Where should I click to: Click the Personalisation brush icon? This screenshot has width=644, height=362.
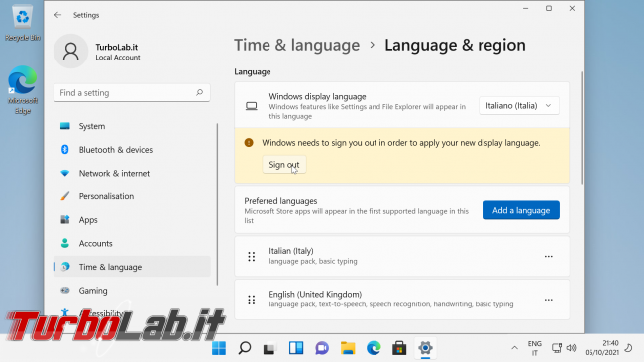[64, 196]
